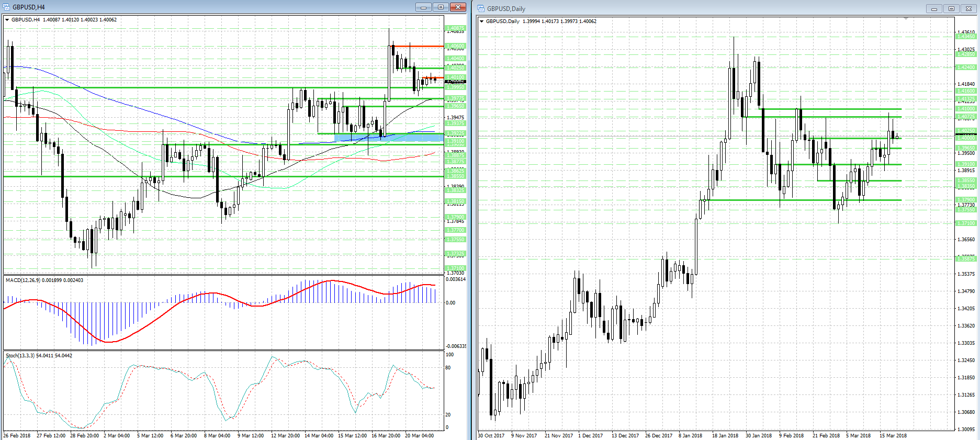
Task: Click the GBPUSD,Daily window chart icon
Action: [x=481, y=8]
